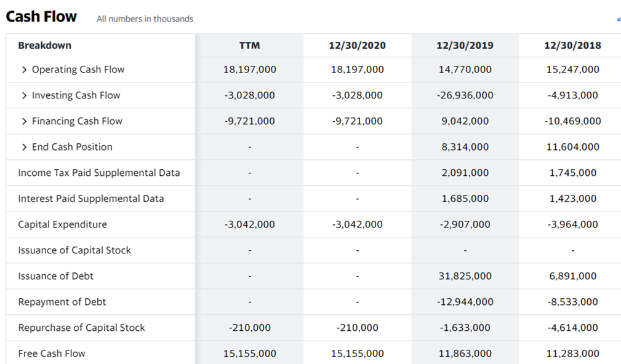Select the 11,604,000 End Cash Position cell
The image size is (621, 364).
coord(572,147)
